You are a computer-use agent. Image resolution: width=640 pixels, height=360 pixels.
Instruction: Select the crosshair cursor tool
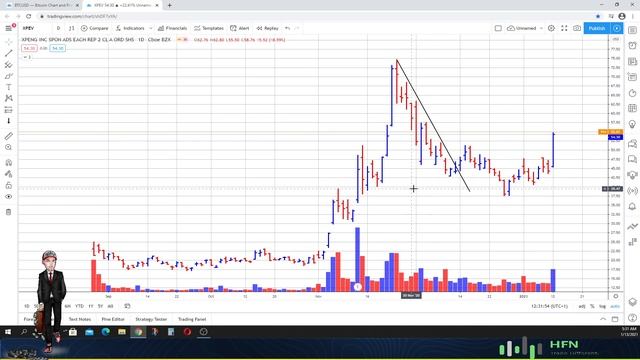[x=9, y=42]
